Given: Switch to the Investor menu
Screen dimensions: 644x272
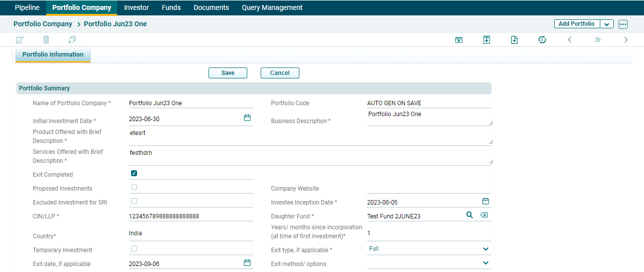Looking at the screenshot, I should [137, 7].
